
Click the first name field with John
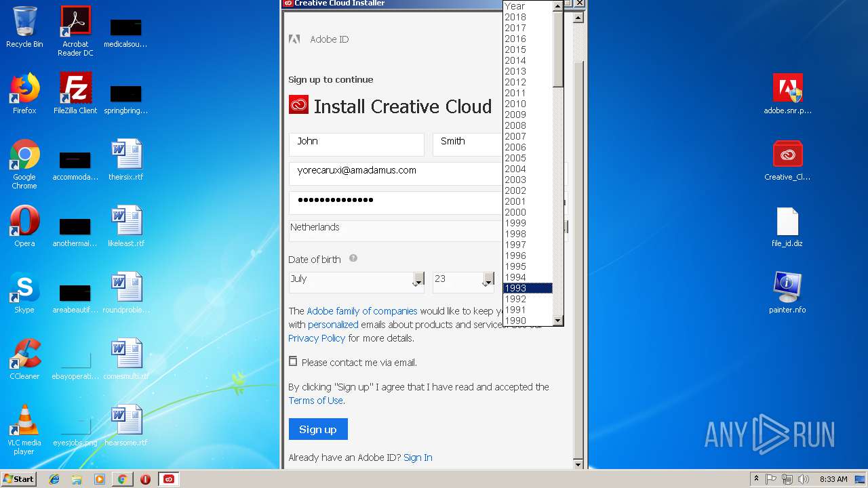[357, 144]
